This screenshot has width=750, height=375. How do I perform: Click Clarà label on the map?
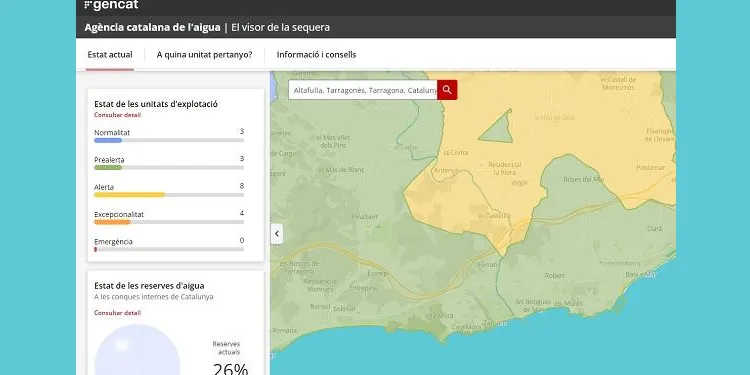pos(655,229)
